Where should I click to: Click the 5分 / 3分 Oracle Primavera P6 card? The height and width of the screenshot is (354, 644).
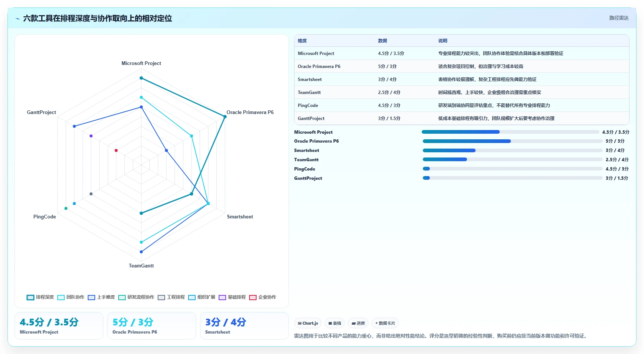point(152,326)
